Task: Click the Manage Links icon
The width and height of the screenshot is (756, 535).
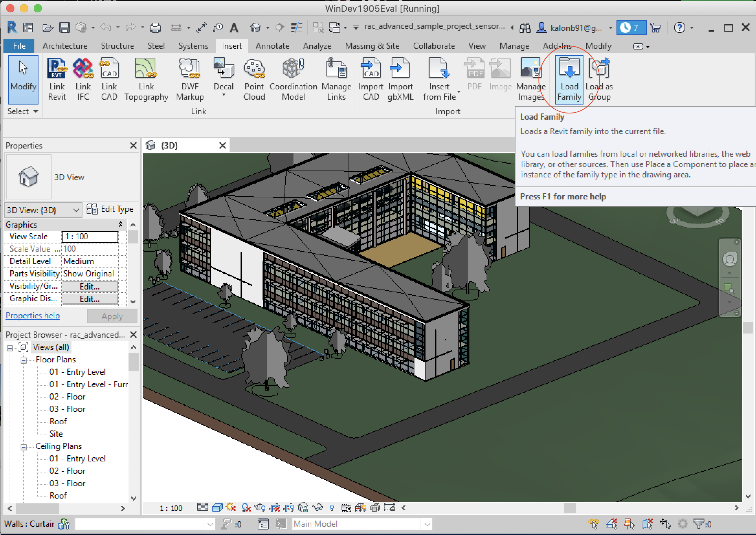Action: click(x=336, y=79)
